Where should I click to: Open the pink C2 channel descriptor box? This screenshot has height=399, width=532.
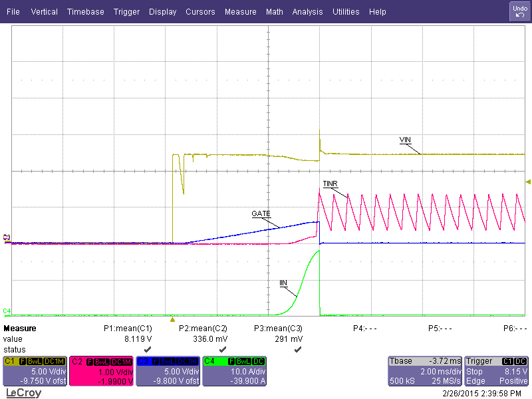(x=102, y=371)
